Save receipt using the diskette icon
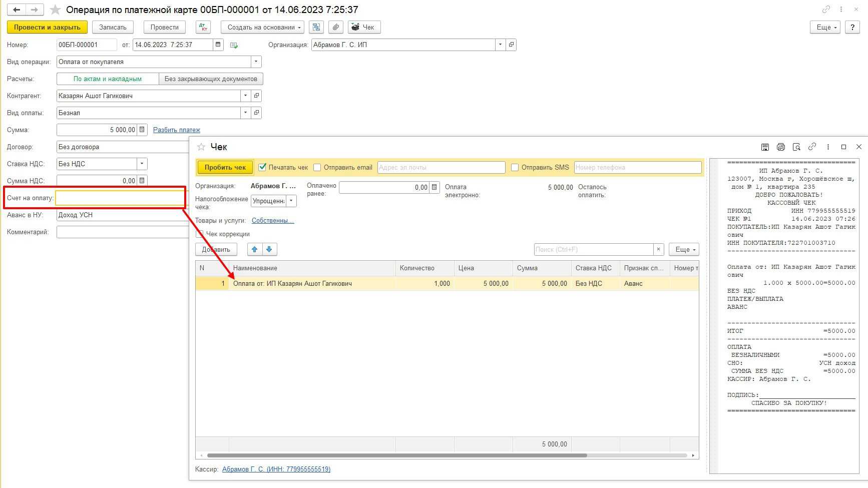This screenshot has width=868, height=488. click(x=765, y=147)
